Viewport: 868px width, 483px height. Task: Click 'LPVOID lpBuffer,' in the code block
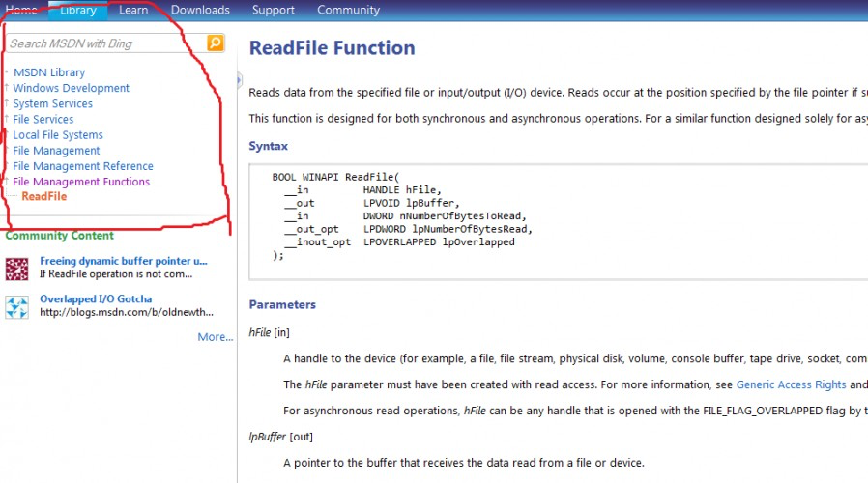412,203
